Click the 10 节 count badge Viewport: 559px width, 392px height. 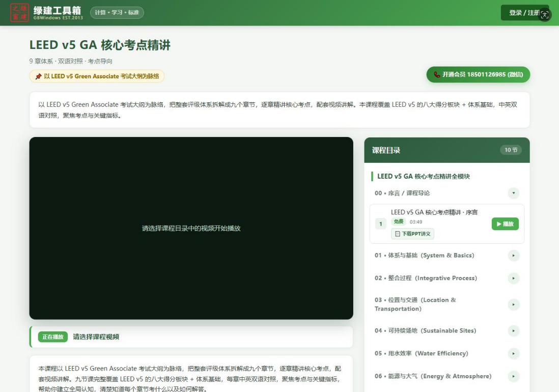tap(511, 150)
